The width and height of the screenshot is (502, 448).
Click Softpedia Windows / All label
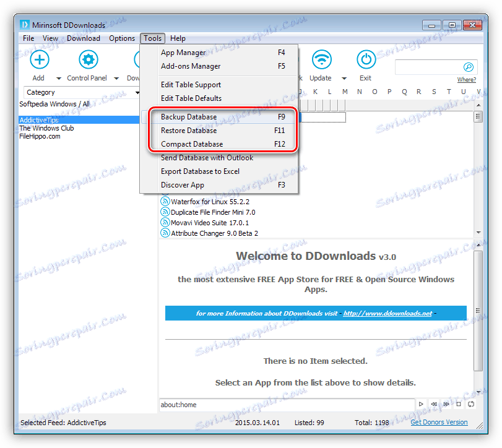(54, 104)
